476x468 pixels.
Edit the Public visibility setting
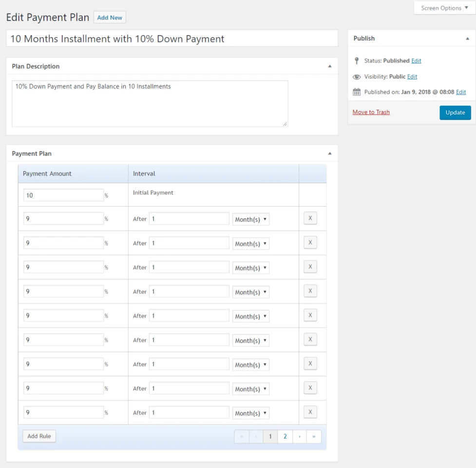click(x=412, y=77)
